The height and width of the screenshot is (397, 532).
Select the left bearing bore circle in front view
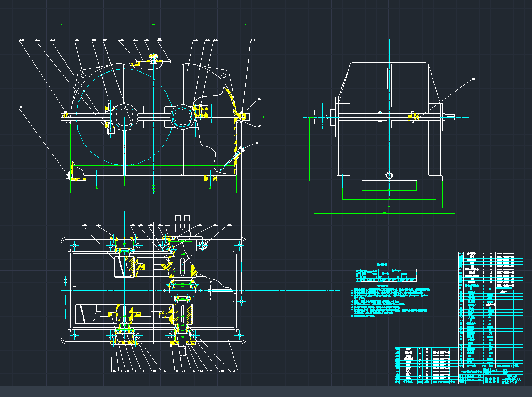coord(124,115)
